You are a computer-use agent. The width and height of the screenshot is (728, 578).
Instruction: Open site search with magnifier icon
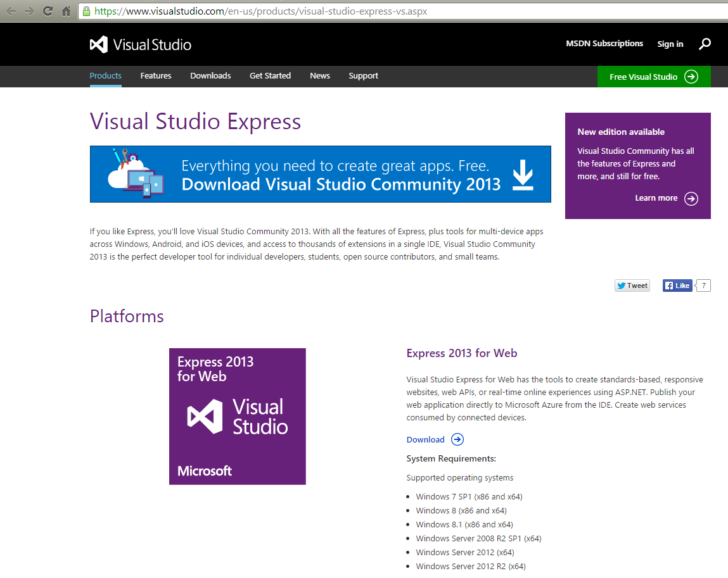click(x=705, y=44)
